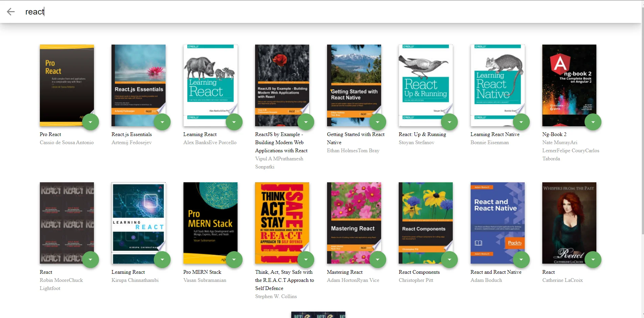644x318 pixels.
Task: Go back using the arrow icon
Action: coord(11,12)
